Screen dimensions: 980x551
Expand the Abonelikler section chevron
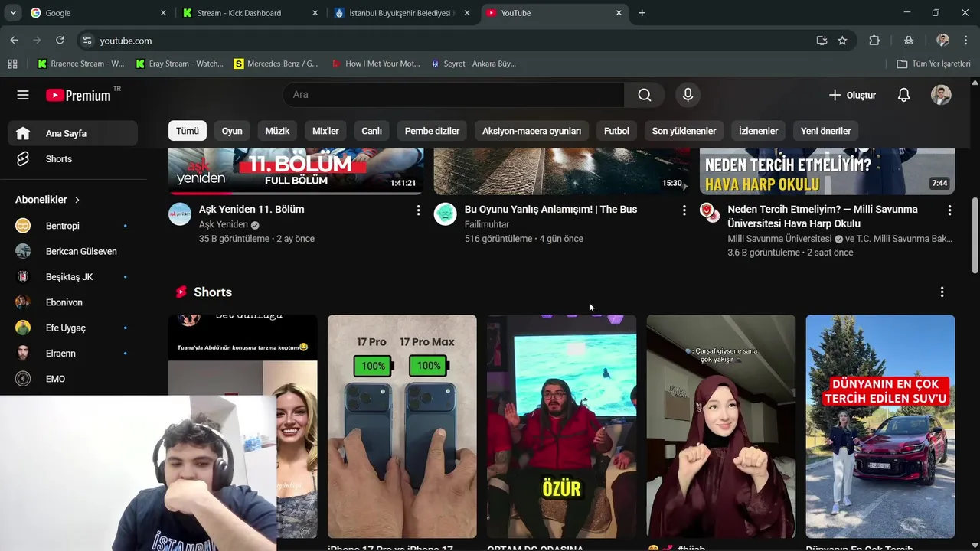click(77, 200)
